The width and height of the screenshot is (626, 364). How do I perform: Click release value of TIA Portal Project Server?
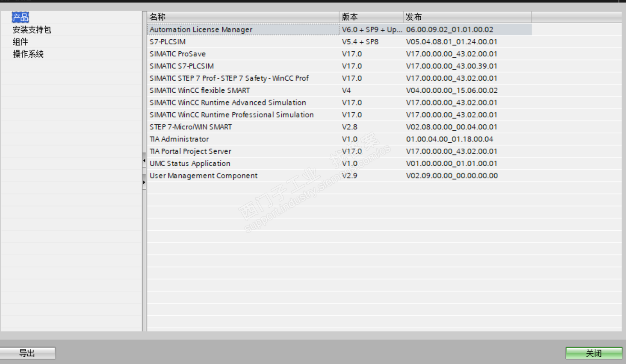[x=452, y=151]
